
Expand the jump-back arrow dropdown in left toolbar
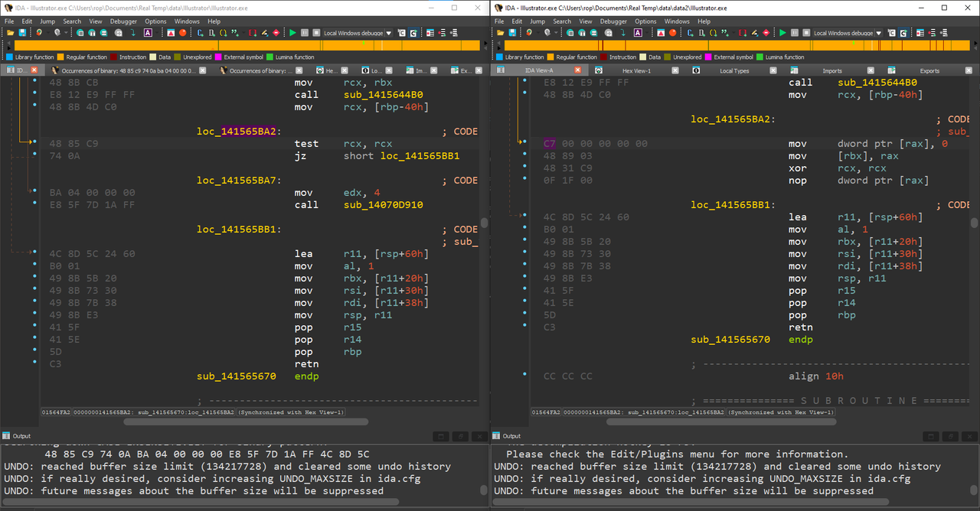(47, 33)
